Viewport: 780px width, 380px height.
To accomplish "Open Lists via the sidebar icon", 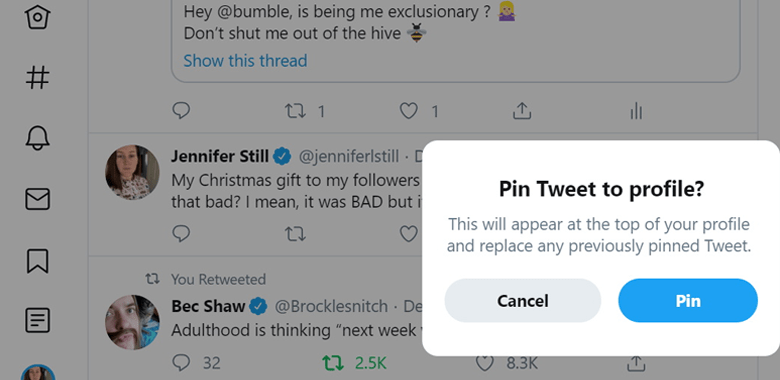I will [37, 320].
